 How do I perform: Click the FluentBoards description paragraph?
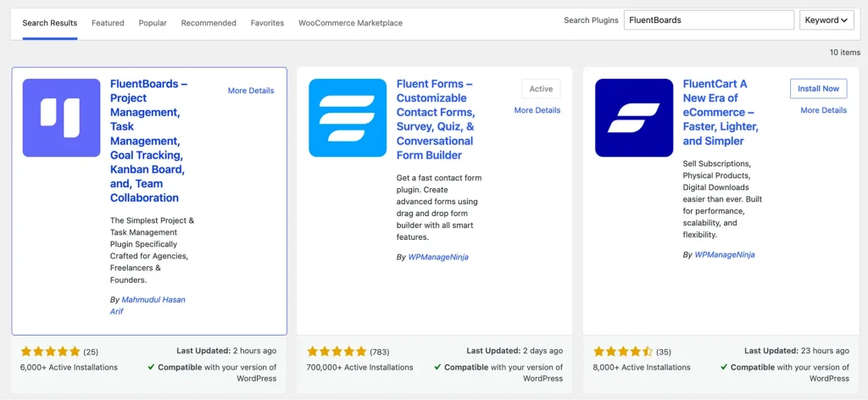[x=153, y=250]
